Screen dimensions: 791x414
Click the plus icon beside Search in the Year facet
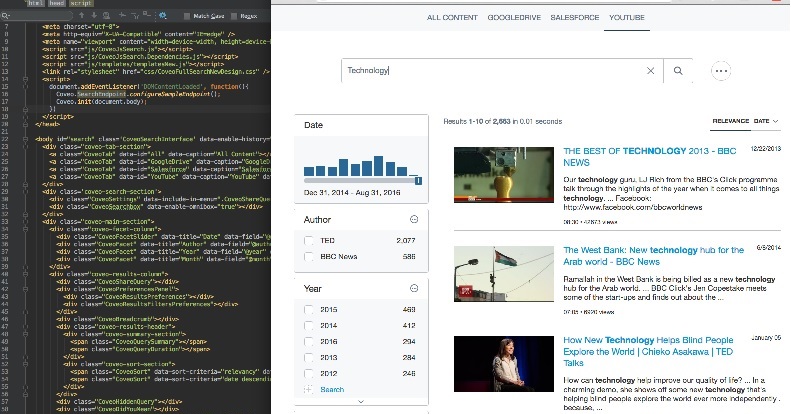308,390
